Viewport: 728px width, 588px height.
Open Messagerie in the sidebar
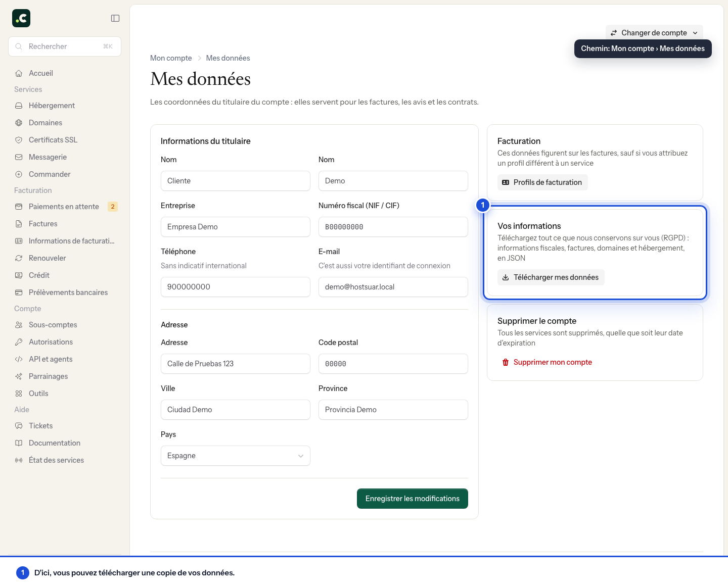65,157
